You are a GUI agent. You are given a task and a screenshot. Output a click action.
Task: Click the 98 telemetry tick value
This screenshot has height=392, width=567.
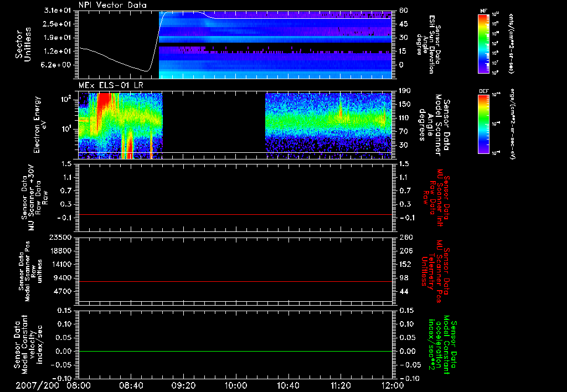pos(403,278)
